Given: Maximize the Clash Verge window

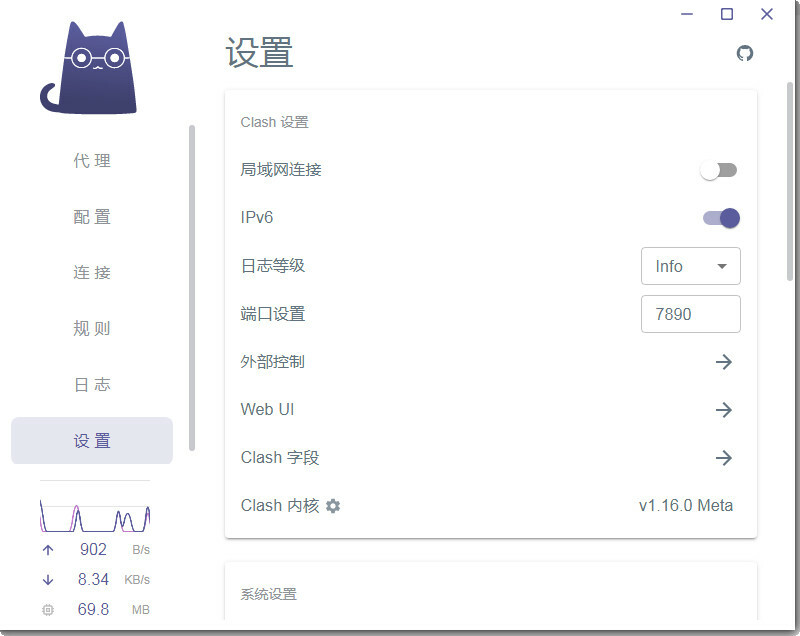Looking at the screenshot, I should tap(727, 14).
